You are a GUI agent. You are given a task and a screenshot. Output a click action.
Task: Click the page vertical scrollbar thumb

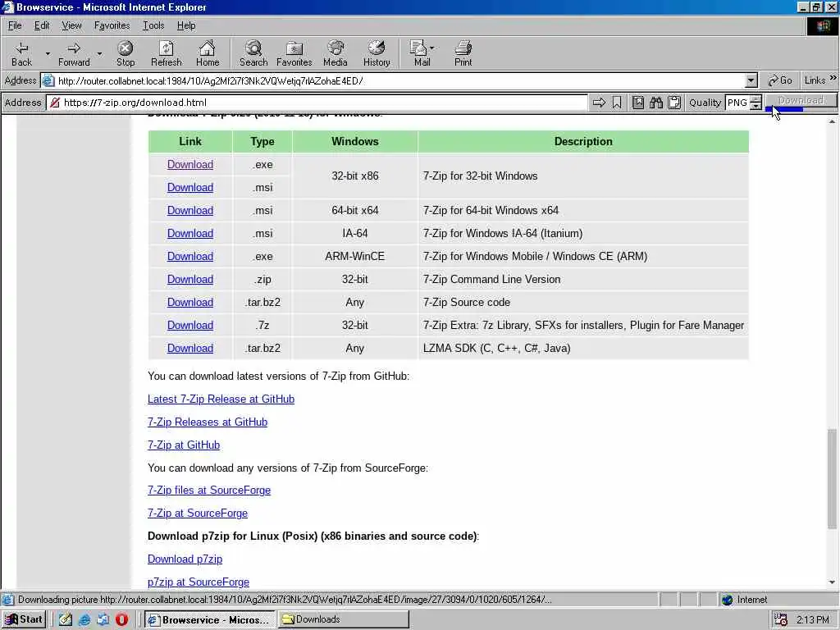(x=832, y=478)
